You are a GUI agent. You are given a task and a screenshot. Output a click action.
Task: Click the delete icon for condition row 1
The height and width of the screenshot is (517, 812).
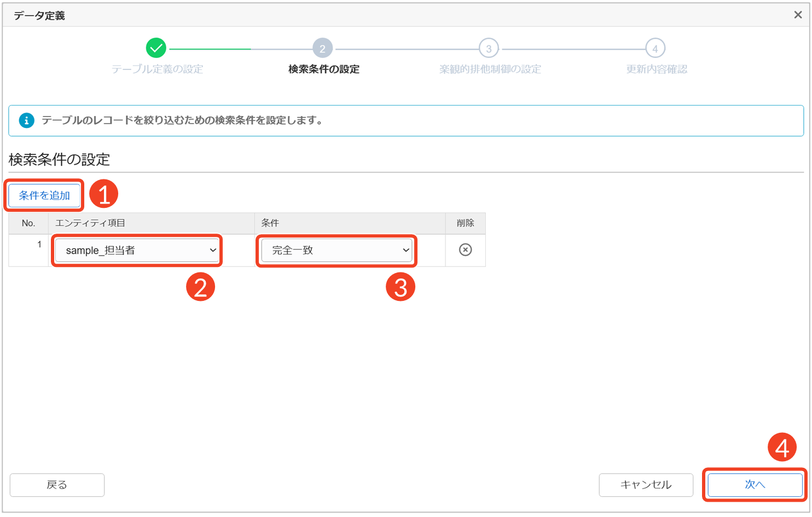[x=465, y=250]
